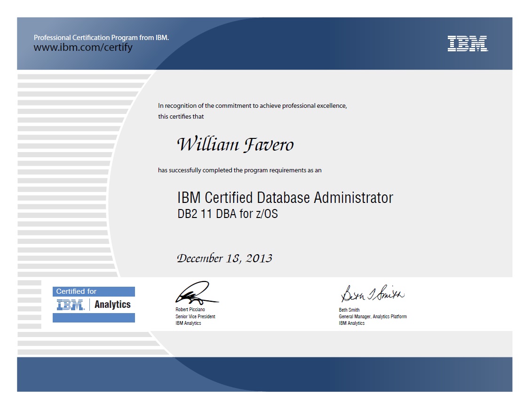Select the IBM Certified Database Administrator title
This screenshot has height=411, width=532.
286,198
